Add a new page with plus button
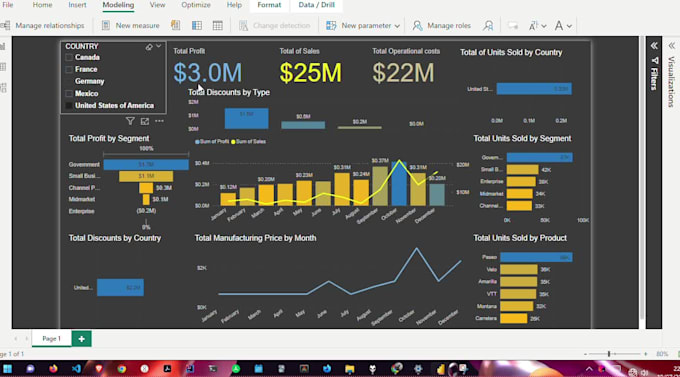 82,339
